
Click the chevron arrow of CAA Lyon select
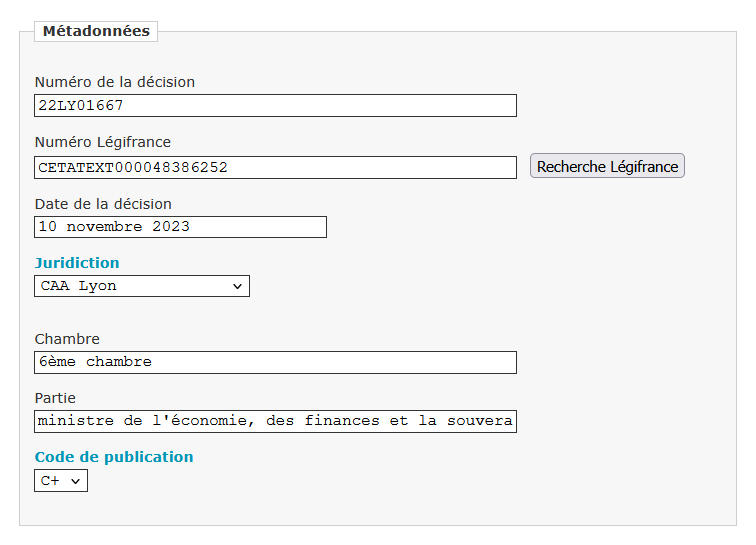pyautogui.click(x=237, y=286)
